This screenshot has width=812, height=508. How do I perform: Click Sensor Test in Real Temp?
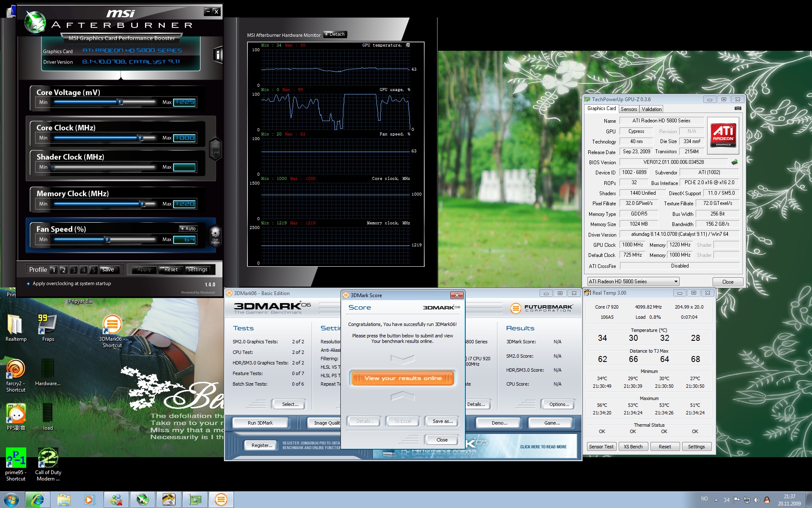click(x=601, y=447)
